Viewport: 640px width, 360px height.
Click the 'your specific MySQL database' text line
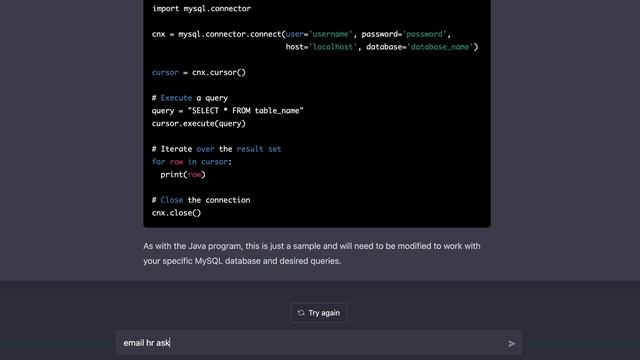pyautogui.click(x=242, y=261)
